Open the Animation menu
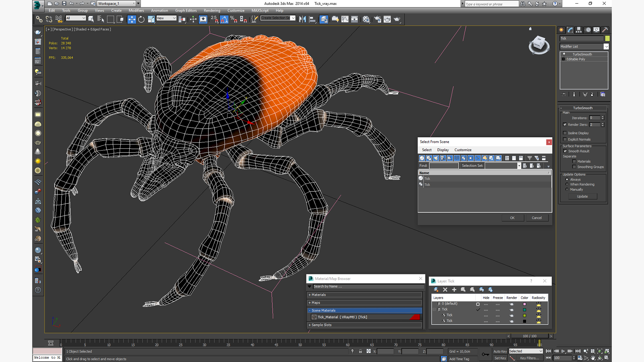 (x=159, y=11)
